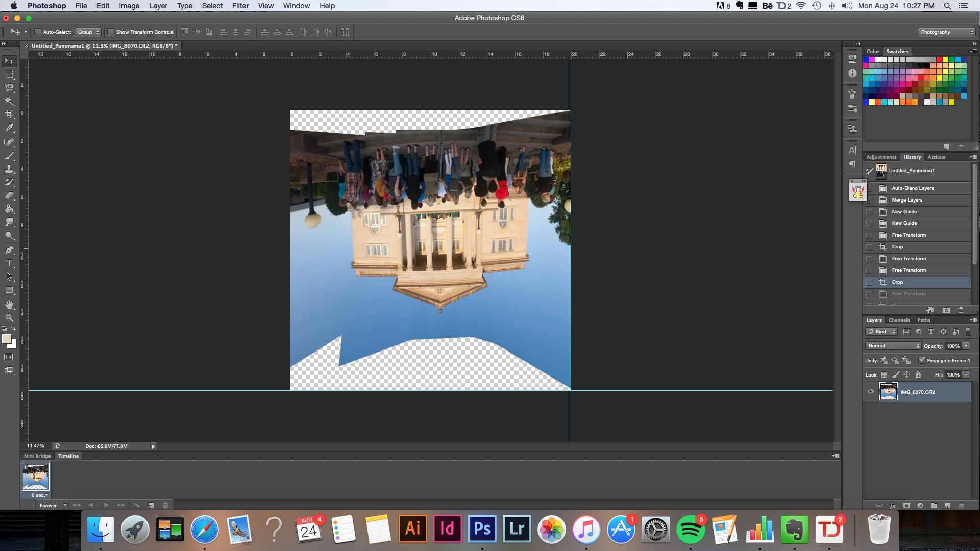Open the Image menu
This screenshot has width=980, height=551.
pyautogui.click(x=129, y=6)
